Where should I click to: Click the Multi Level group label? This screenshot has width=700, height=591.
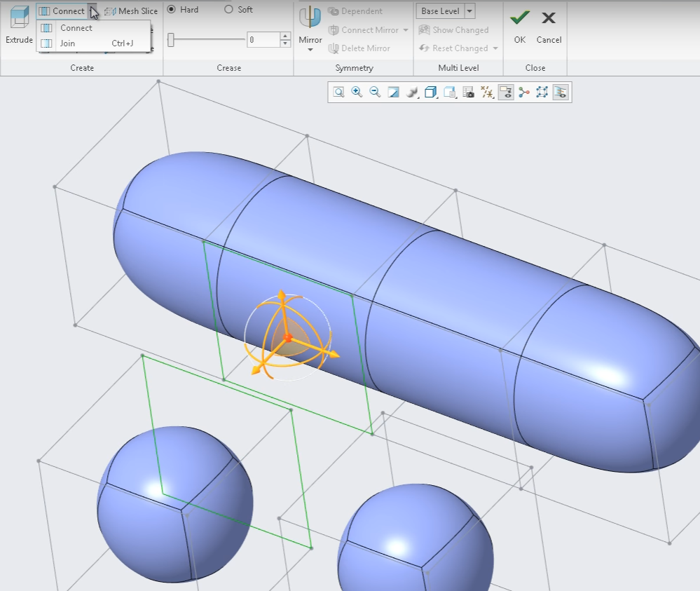(458, 68)
